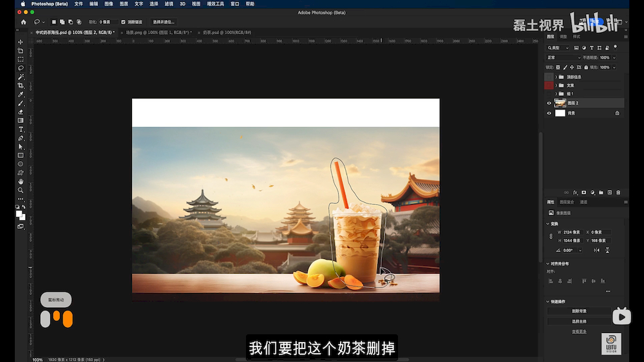Click the Flip Vertical icon in Properties
This screenshot has height=362, width=644.
(607, 250)
